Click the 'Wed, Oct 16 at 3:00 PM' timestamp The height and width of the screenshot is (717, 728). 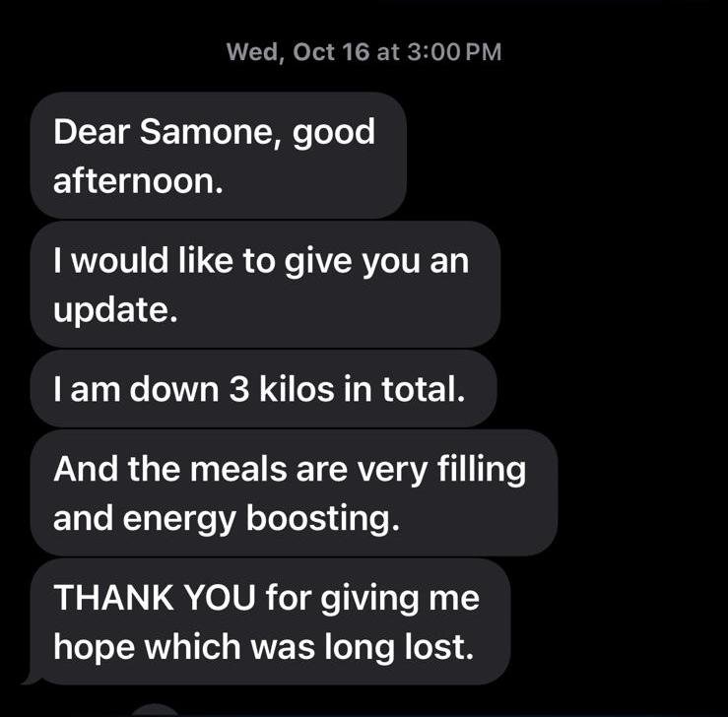click(364, 52)
